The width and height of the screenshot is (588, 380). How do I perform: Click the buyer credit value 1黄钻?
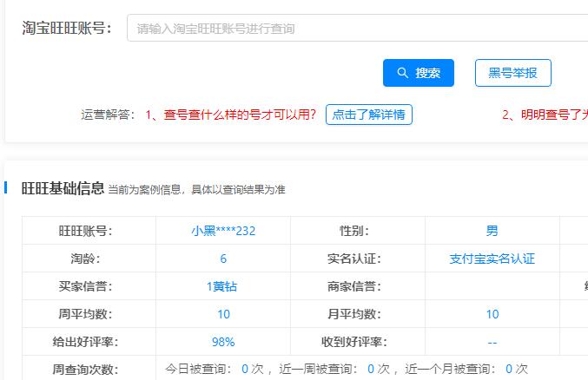(222, 286)
